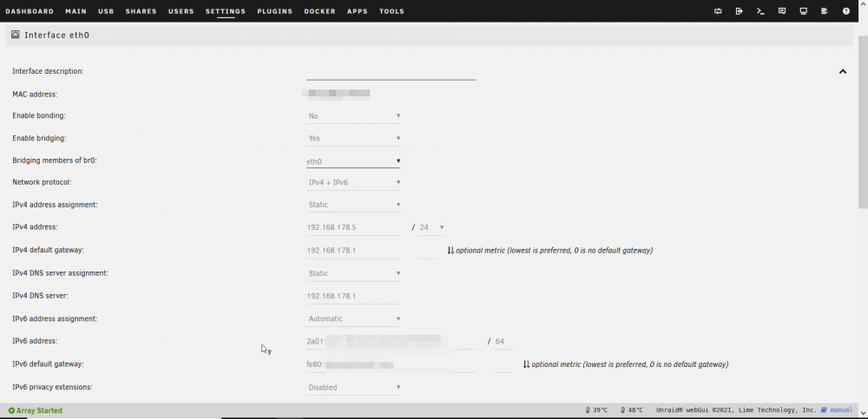Screen dimensions: 868x419
Task: Open IPv6 address assignment dropdown
Action: (353, 319)
